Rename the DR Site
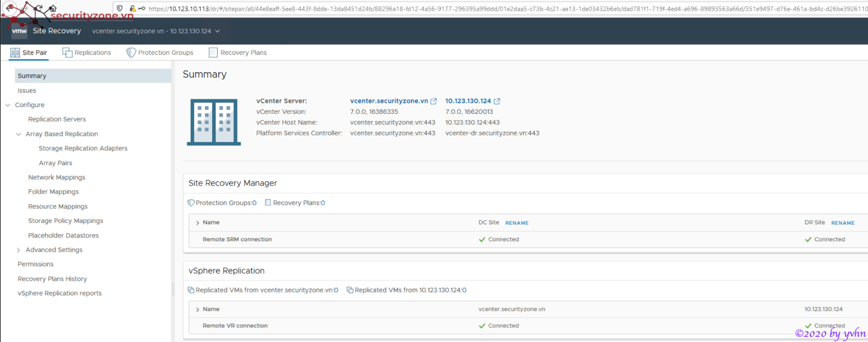The width and height of the screenshot is (868, 342). (843, 223)
